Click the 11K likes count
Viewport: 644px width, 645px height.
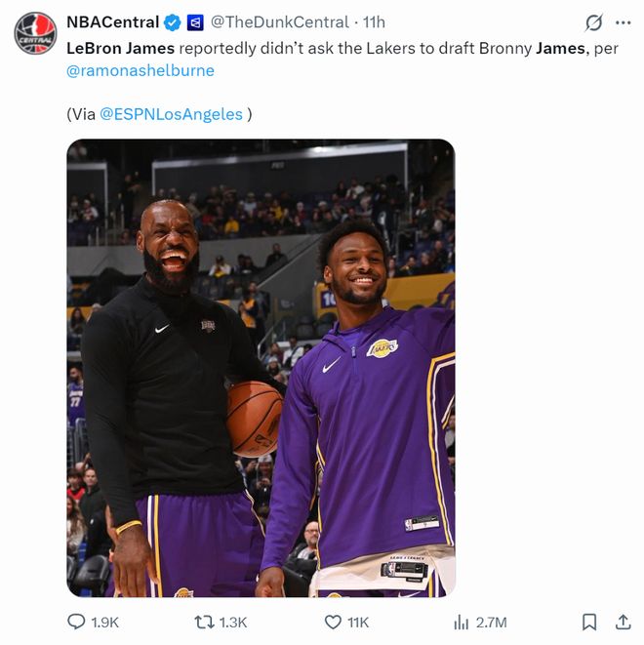coord(358,622)
